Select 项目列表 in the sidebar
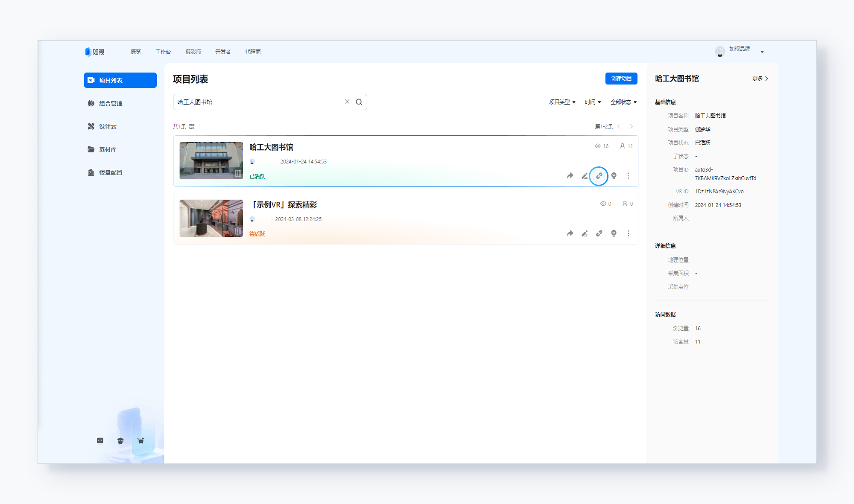This screenshot has height=504, width=854. tap(120, 80)
